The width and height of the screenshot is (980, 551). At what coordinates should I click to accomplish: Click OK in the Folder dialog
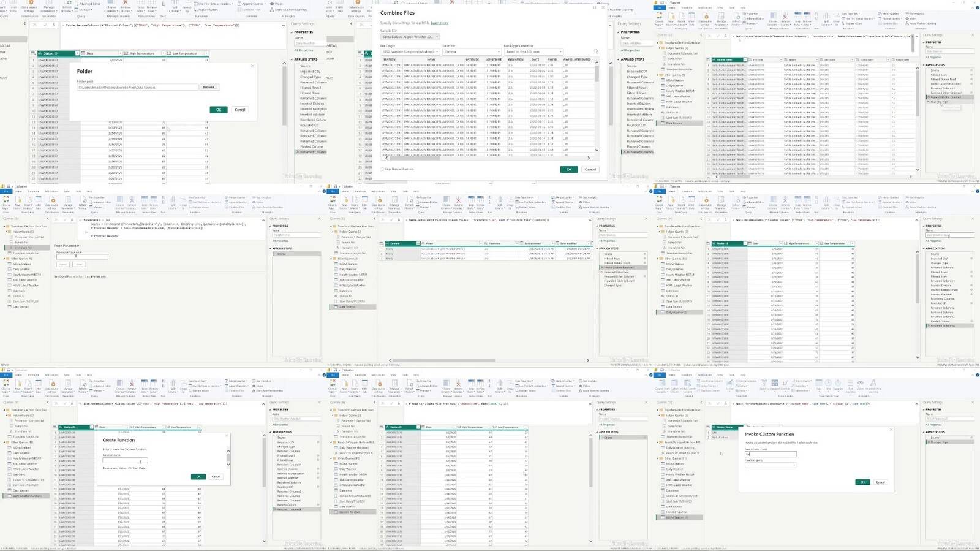[x=219, y=110]
